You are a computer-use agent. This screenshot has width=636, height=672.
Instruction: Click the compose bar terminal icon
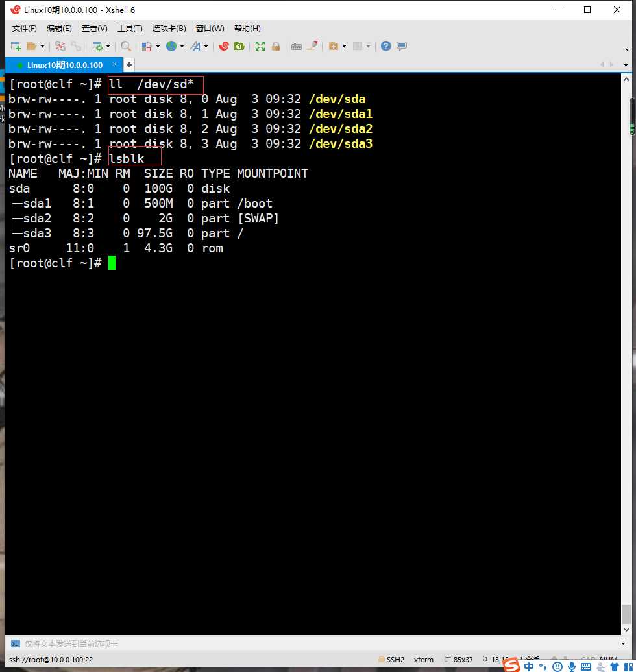(x=16, y=643)
